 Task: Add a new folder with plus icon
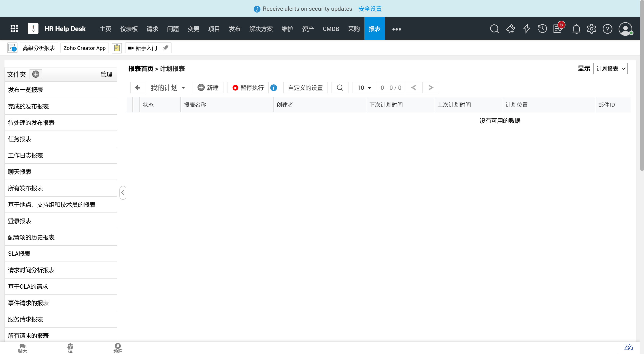click(x=36, y=74)
